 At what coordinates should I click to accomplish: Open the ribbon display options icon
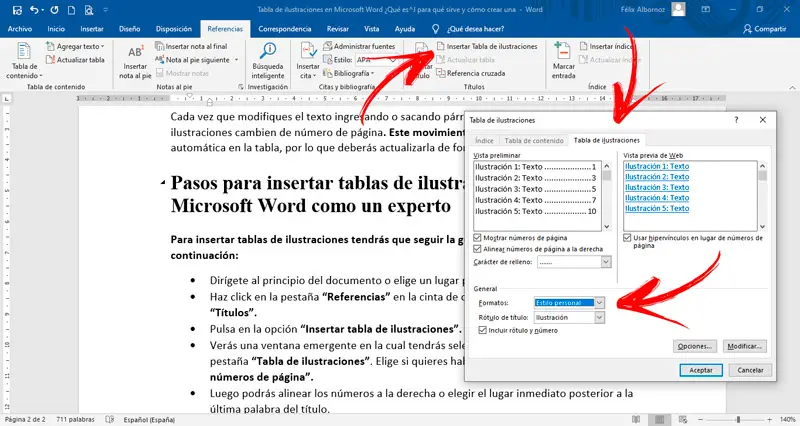point(706,10)
